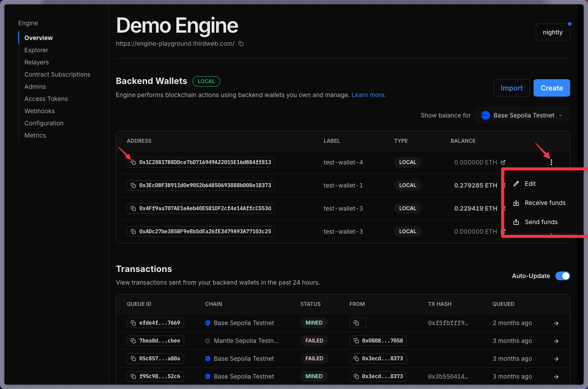Copy From address in f95c98...52c6 row
Viewport: 588px width, 389px height.
(x=356, y=376)
